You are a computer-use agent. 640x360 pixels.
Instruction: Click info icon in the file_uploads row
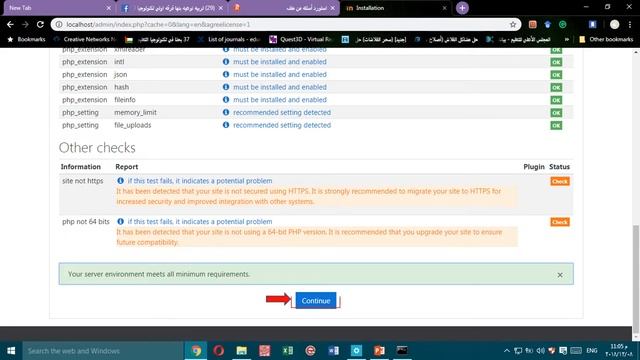226,125
